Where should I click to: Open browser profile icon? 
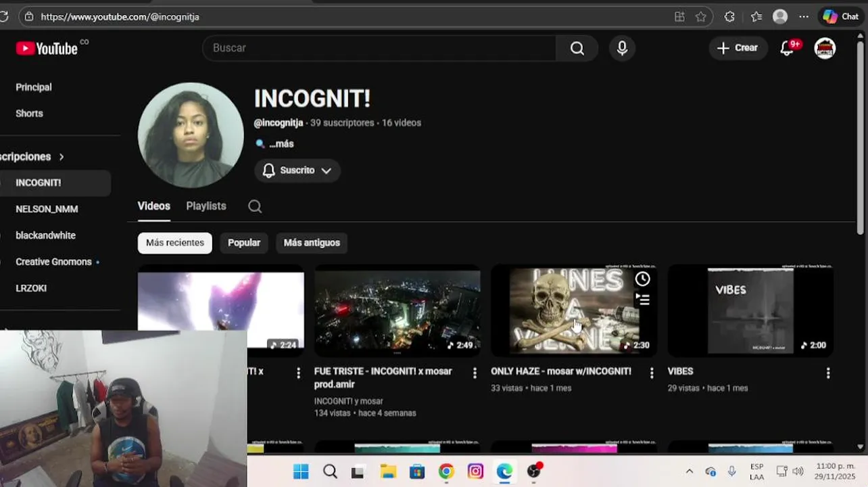point(780,16)
